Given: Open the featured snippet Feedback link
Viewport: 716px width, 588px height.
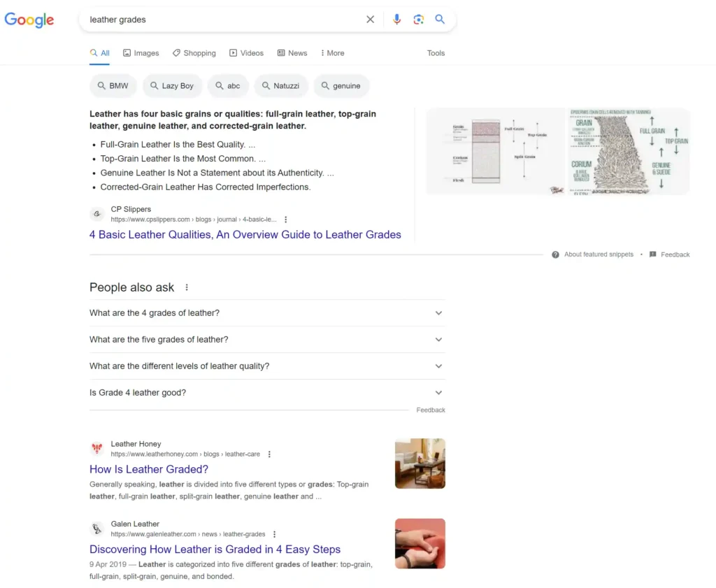Looking at the screenshot, I should tap(675, 254).
